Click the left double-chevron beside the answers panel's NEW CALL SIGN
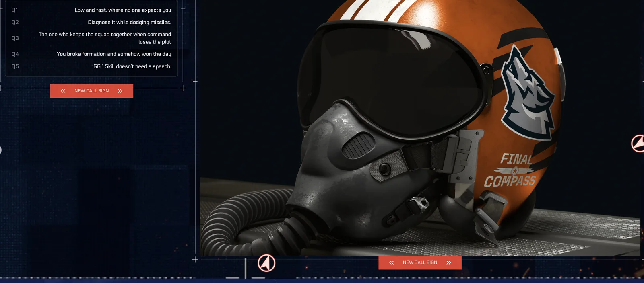The height and width of the screenshot is (283, 644). coord(63,91)
